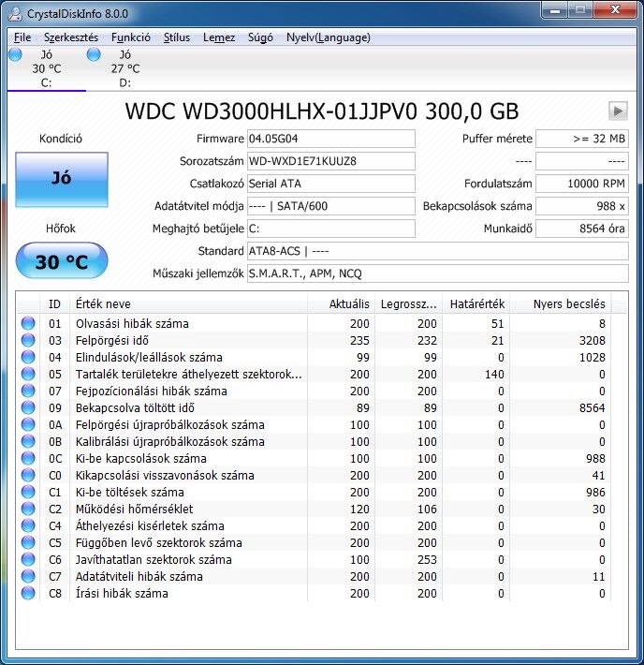Click status orb for Írási hibák száma
The height and width of the screenshot is (665, 644).
coord(28,593)
